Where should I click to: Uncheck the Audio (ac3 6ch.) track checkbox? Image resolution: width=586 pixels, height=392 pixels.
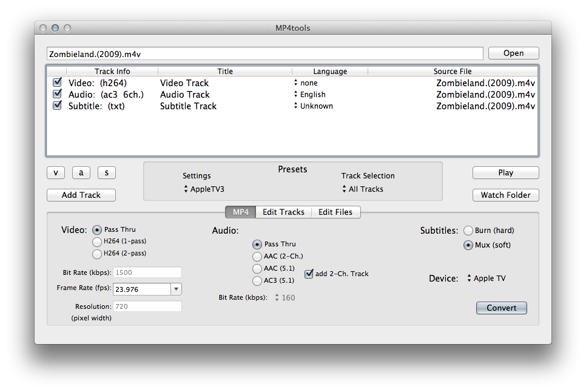58,94
